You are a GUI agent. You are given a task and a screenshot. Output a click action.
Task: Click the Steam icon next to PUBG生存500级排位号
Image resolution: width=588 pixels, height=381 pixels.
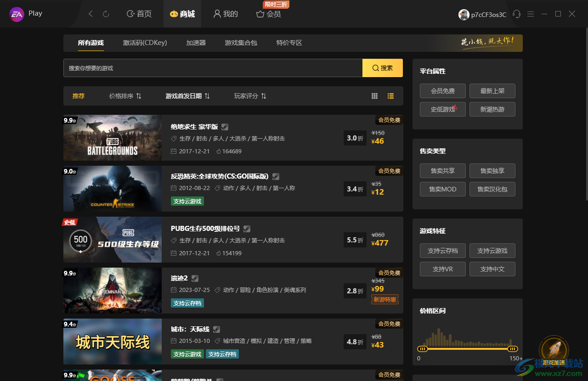[x=247, y=229]
